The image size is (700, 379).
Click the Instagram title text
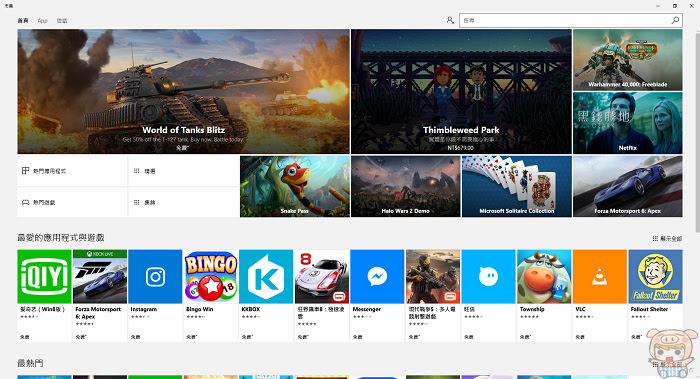(144, 309)
